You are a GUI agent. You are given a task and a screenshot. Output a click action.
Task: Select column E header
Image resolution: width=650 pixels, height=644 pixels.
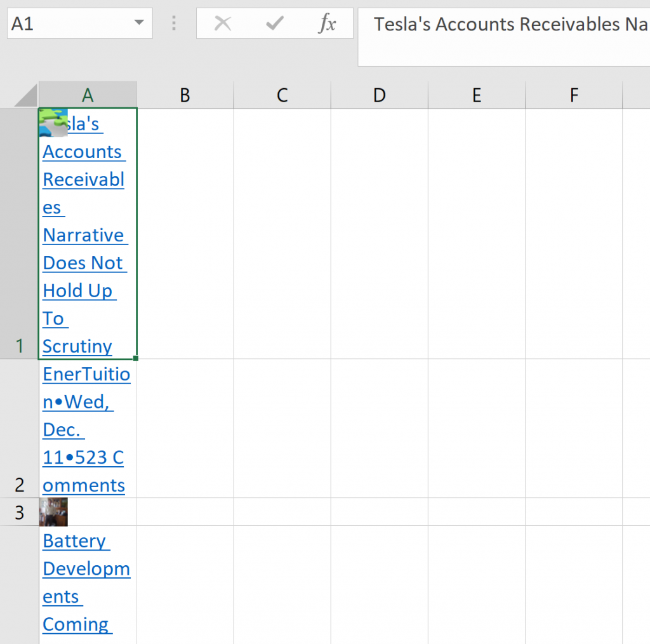point(477,95)
